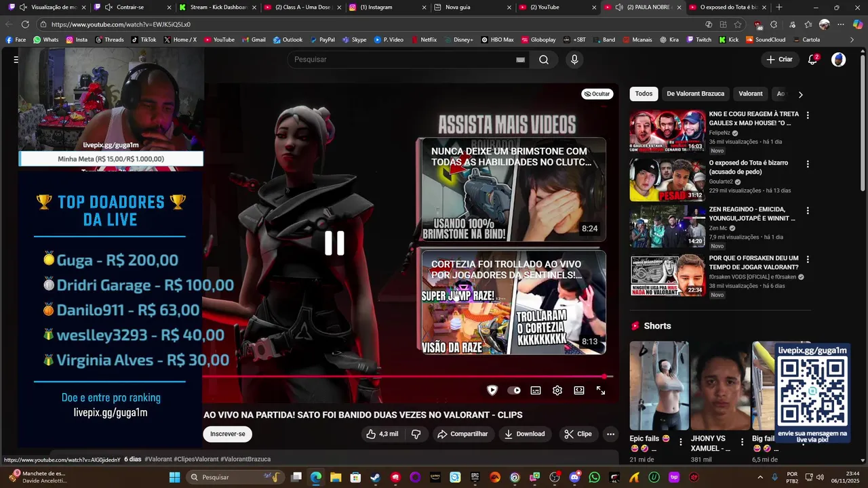Open the SoundCloud bookmark

[766, 40]
